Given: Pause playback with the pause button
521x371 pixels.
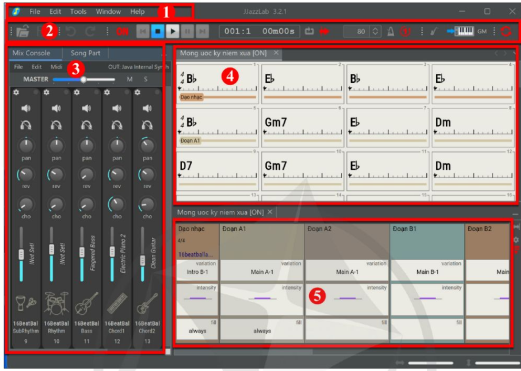Looking at the screenshot, I should point(187,31).
